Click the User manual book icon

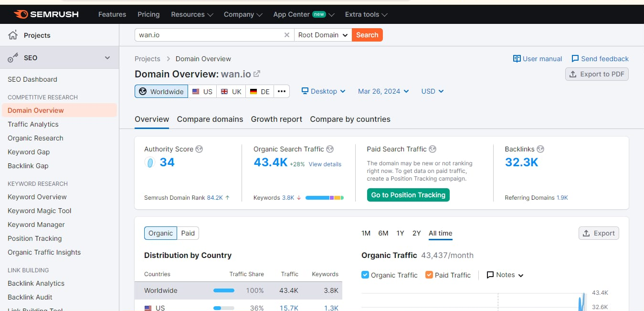[517, 59]
